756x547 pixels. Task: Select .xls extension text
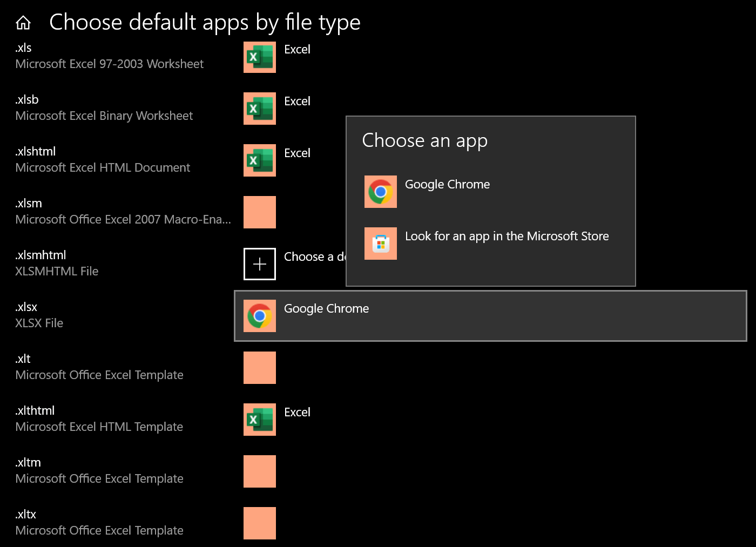point(24,48)
